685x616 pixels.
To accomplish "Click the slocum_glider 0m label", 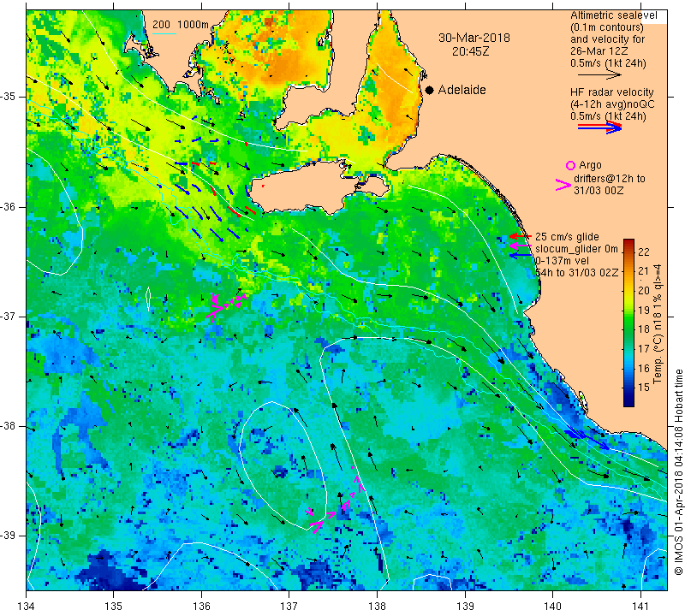I will click(576, 249).
